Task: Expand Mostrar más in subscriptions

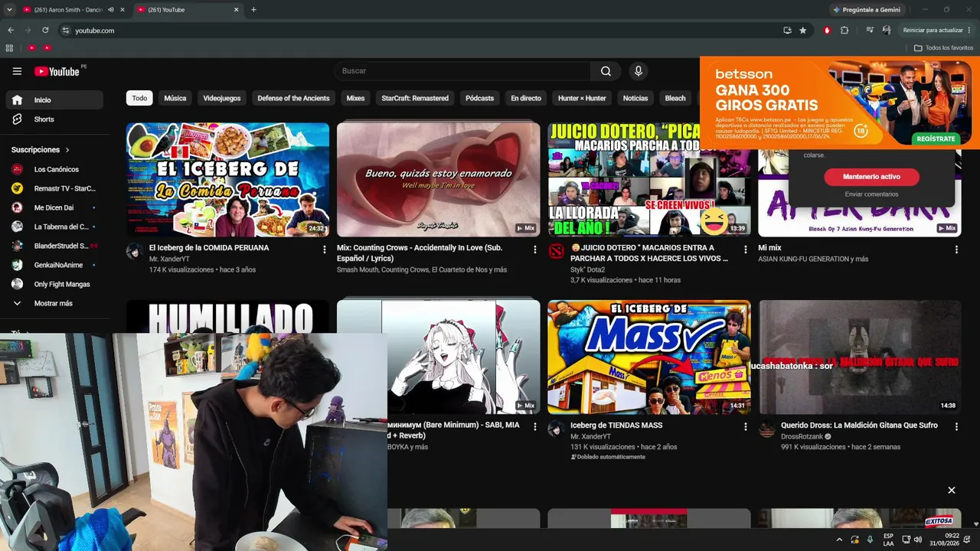Action: (x=54, y=303)
